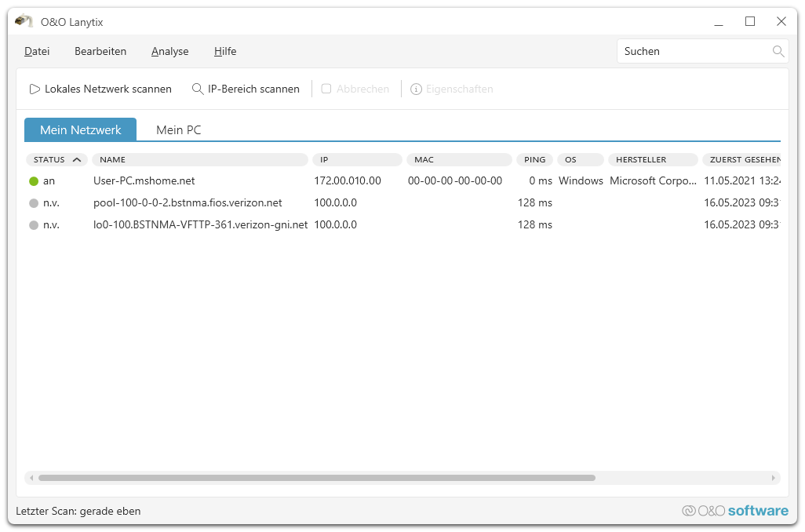Screen dimensions: 805x532
Task: Click the O&O Lanytix app icon in title bar
Action: [24, 21]
